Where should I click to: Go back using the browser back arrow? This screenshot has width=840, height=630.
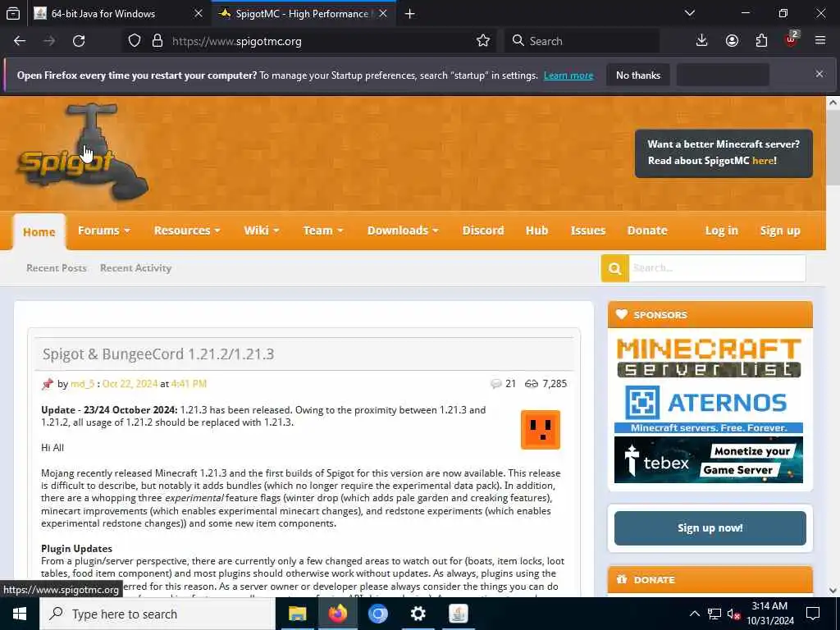tap(20, 41)
